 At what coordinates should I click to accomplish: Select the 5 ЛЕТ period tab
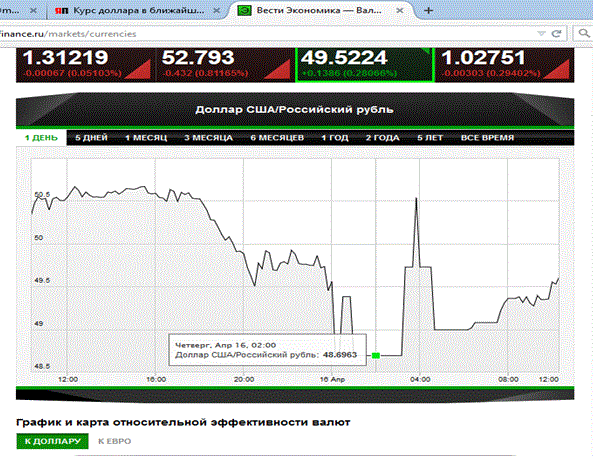pos(430,138)
